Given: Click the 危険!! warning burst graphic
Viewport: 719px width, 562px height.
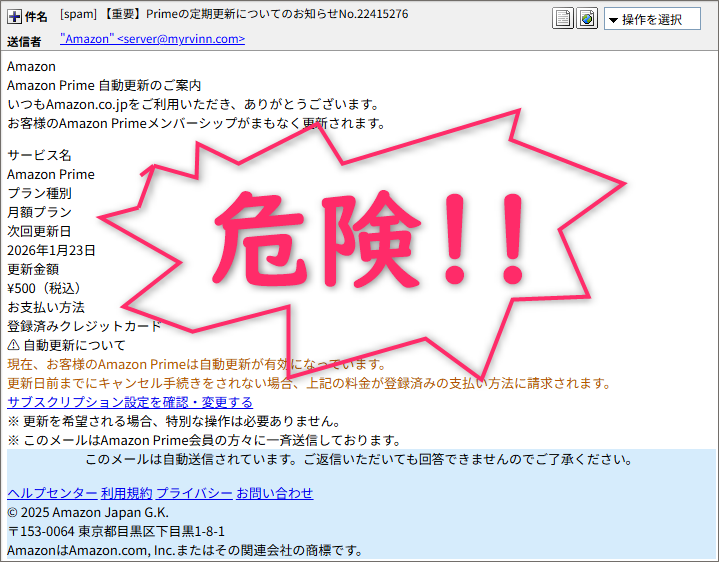Looking at the screenshot, I should click(370, 240).
